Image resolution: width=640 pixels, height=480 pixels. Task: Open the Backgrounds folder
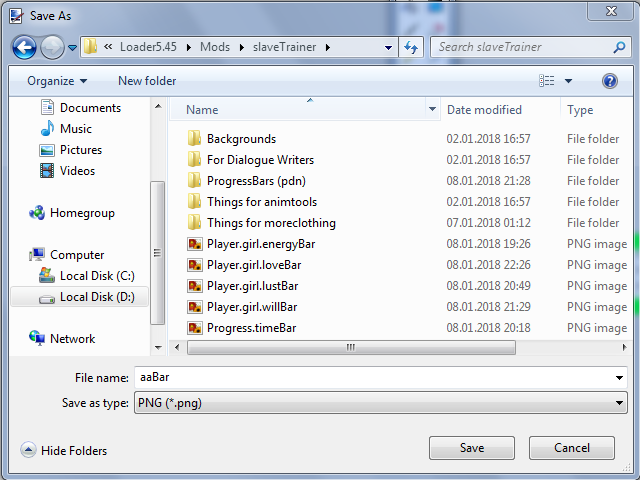[x=241, y=139]
